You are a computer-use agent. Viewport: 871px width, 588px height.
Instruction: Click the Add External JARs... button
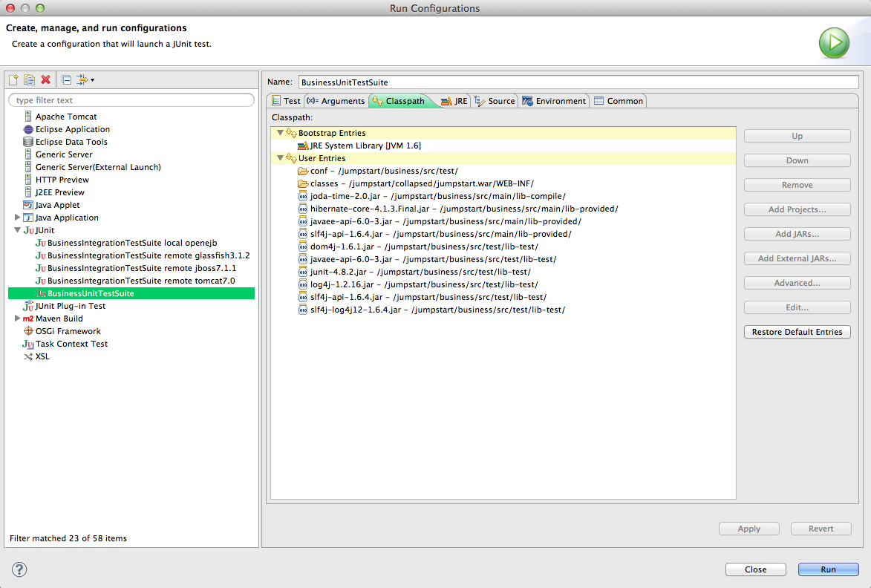(797, 258)
